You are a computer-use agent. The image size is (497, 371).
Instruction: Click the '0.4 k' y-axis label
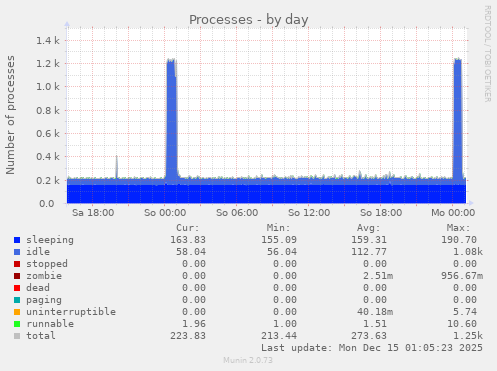tap(48, 157)
